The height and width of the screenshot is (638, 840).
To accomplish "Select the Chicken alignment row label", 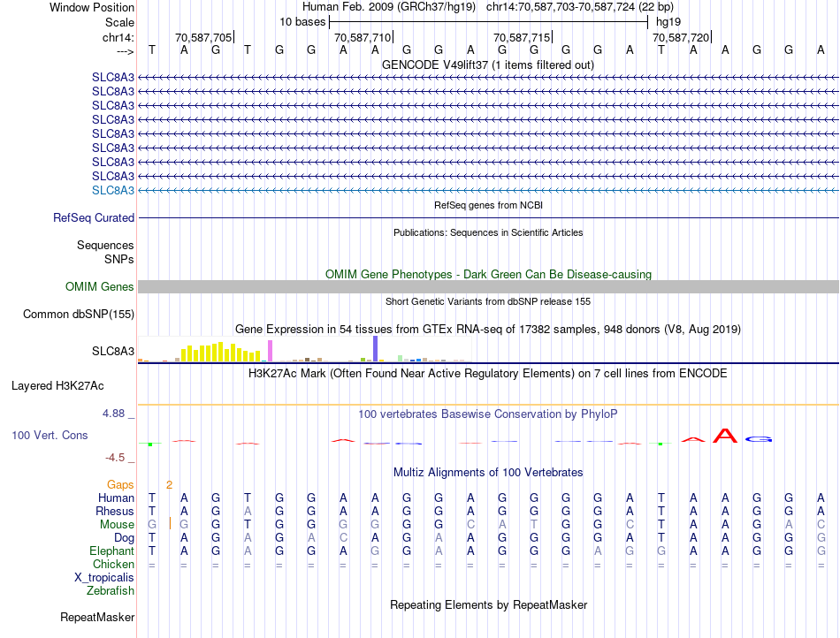I will tap(113, 564).
